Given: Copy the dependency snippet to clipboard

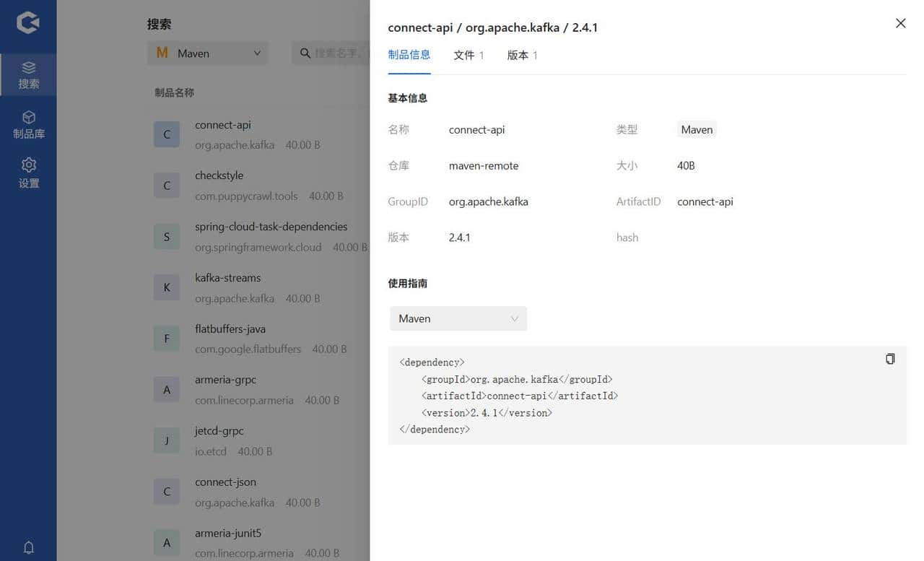Looking at the screenshot, I should tap(890, 359).
